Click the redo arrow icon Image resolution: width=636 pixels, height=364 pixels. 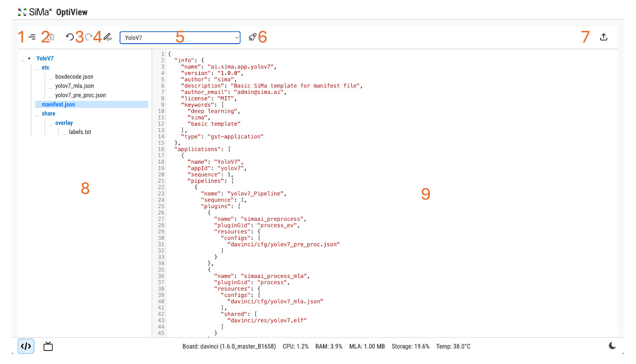pos(88,37)
